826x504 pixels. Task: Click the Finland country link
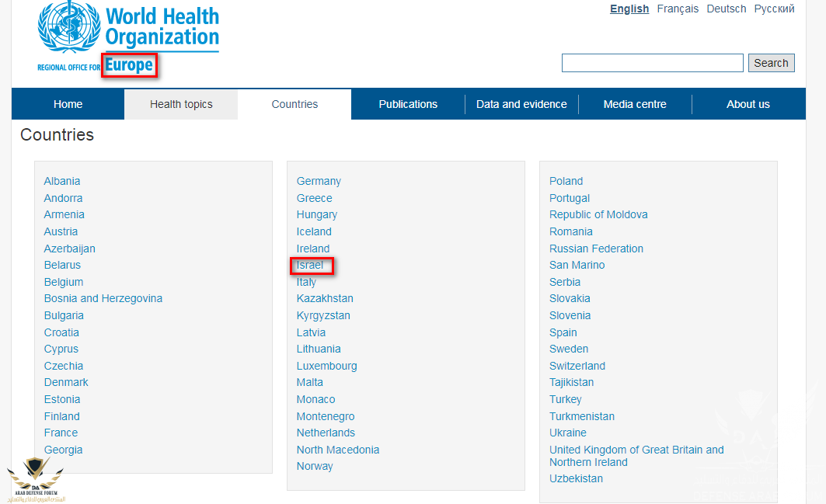62,416
